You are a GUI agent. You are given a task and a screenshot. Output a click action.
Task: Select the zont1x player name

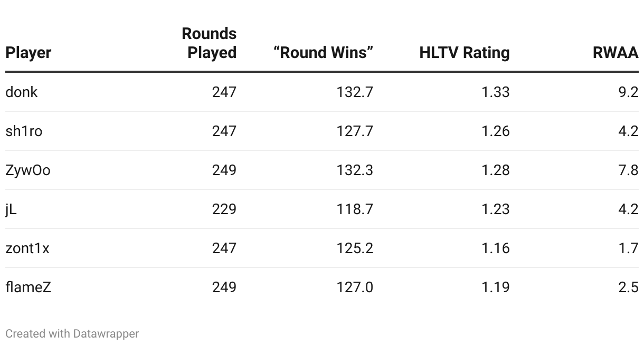[27, 248]
